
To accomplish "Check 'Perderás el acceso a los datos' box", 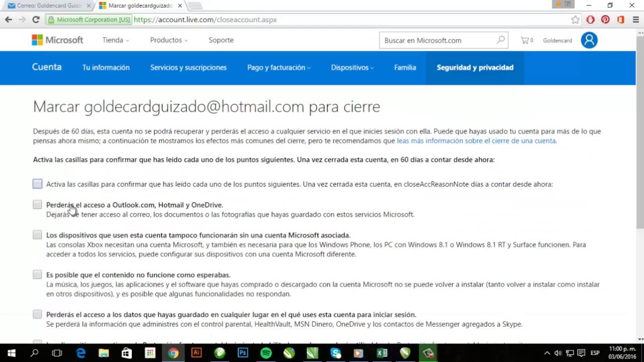I will click(x=38, y=314).
